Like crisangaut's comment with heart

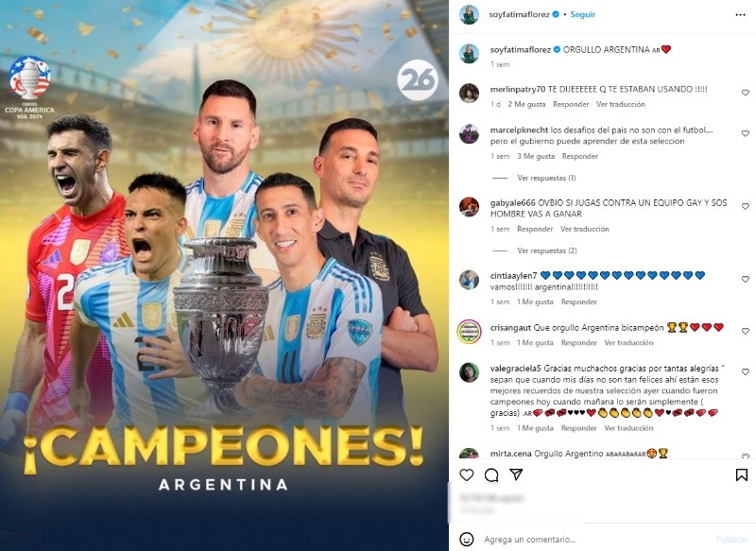pyautogui.click(x=746, y=331)
